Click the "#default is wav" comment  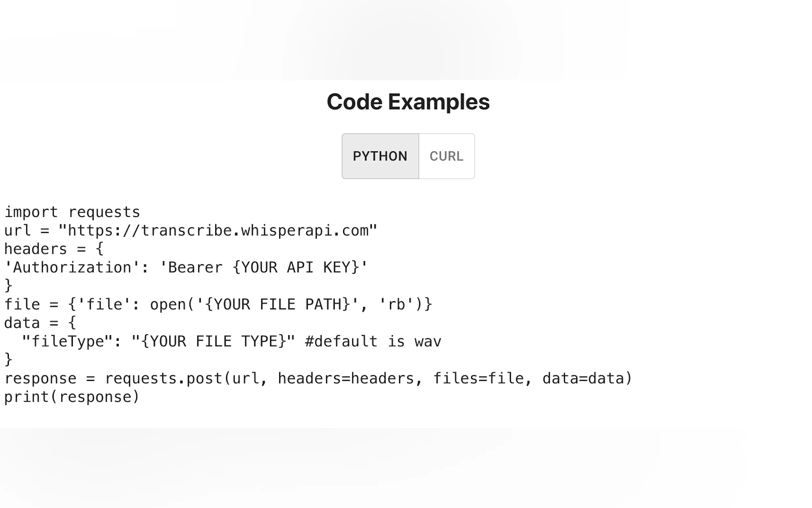pos(373,342)
